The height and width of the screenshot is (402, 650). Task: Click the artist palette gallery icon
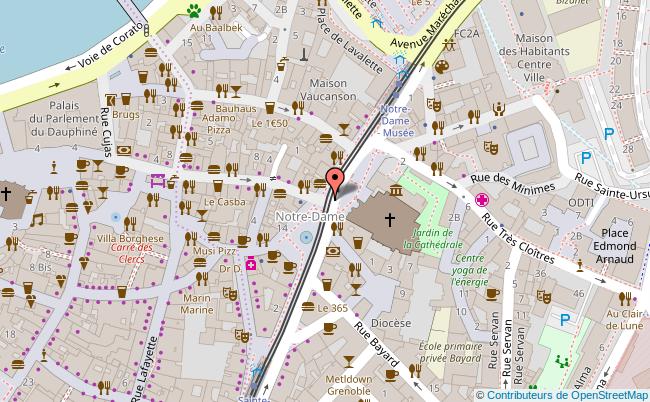tap(441, 67)
